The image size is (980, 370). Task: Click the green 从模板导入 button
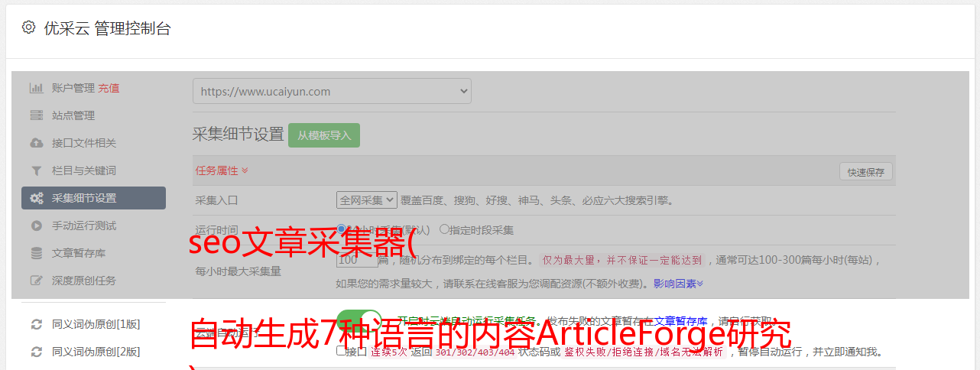[x=324, y=135]
